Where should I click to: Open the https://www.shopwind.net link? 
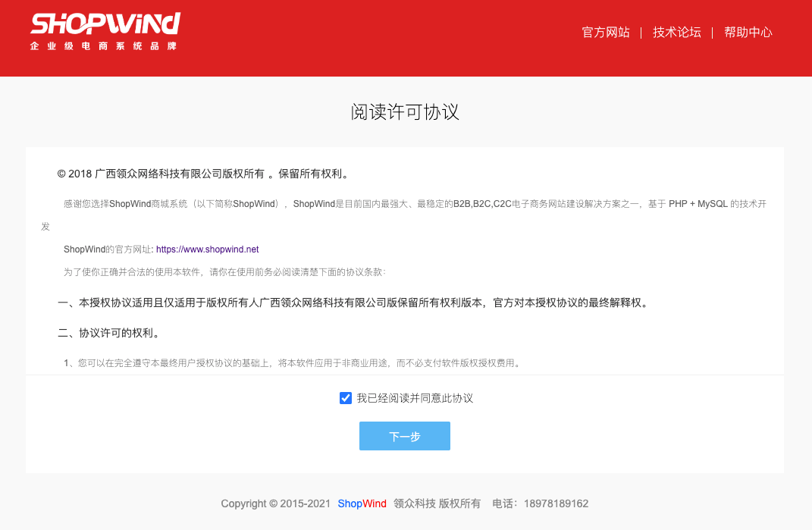coord(207,249)
